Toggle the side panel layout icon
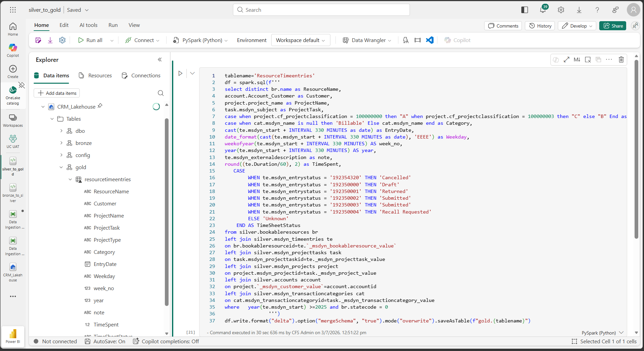This screenshot has width=644, height=351. pyautogui.click(x=525, y=10)
